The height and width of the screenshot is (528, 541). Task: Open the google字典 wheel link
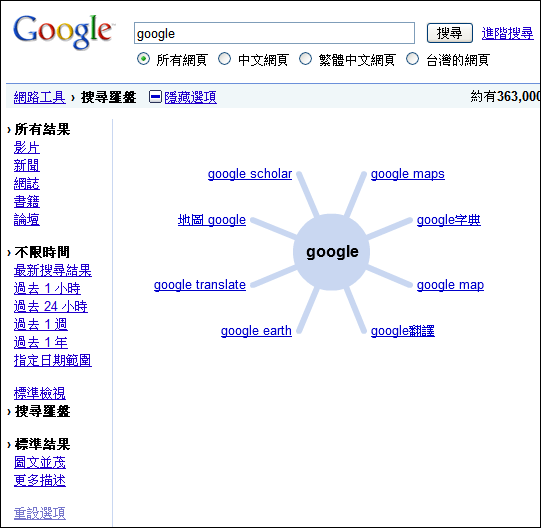[x=449, y=220]
